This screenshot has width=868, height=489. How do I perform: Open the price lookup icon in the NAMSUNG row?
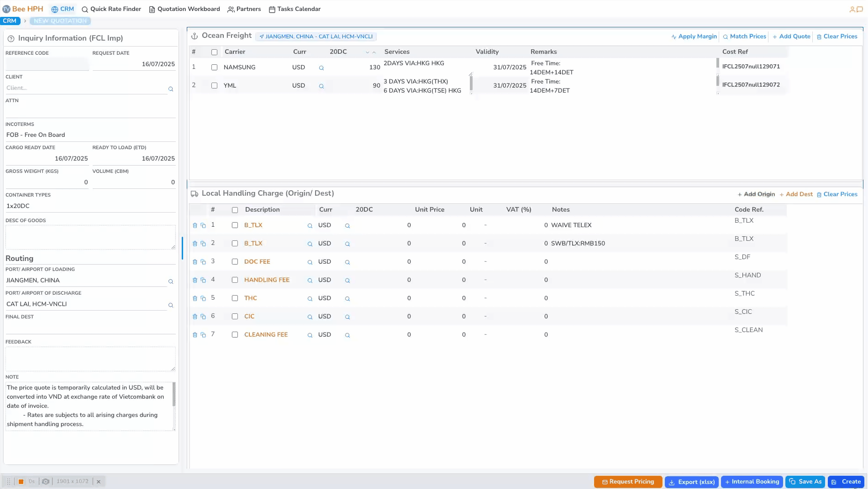(321, 68)
